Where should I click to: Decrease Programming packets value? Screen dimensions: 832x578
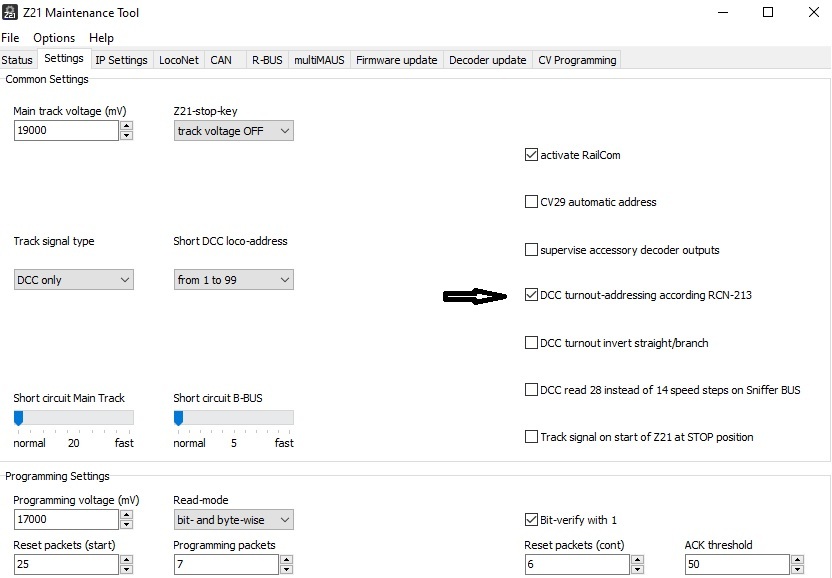click(x=286, y=569)
